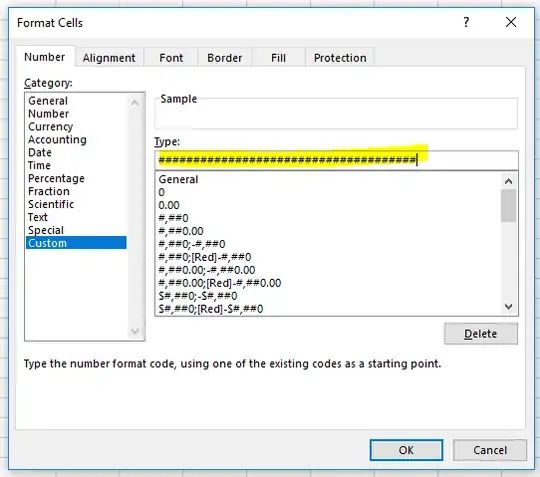Image resolution: width=540 pixels, height=477 pixels.
Task: Confirm with the OK button
Action: click(x=406, y=450)
